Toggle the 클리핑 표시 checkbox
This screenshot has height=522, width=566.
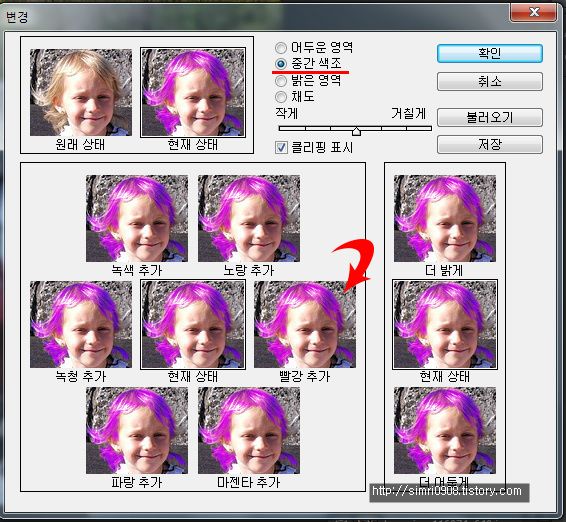(281, 147)
